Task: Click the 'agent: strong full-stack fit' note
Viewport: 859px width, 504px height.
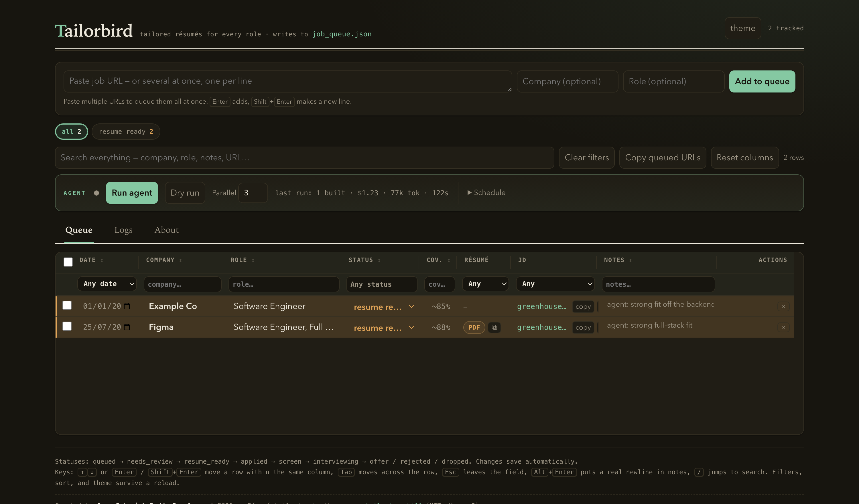Action: coord(649,325)
